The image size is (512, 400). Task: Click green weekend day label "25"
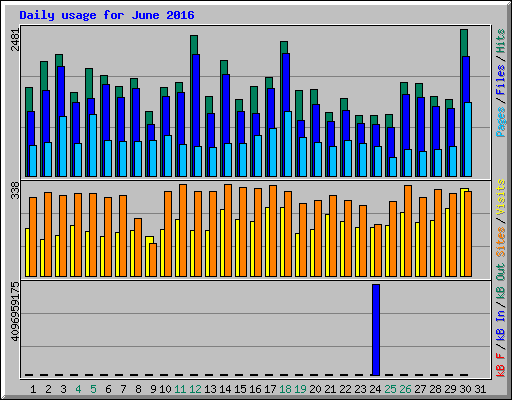click(390, 389)
